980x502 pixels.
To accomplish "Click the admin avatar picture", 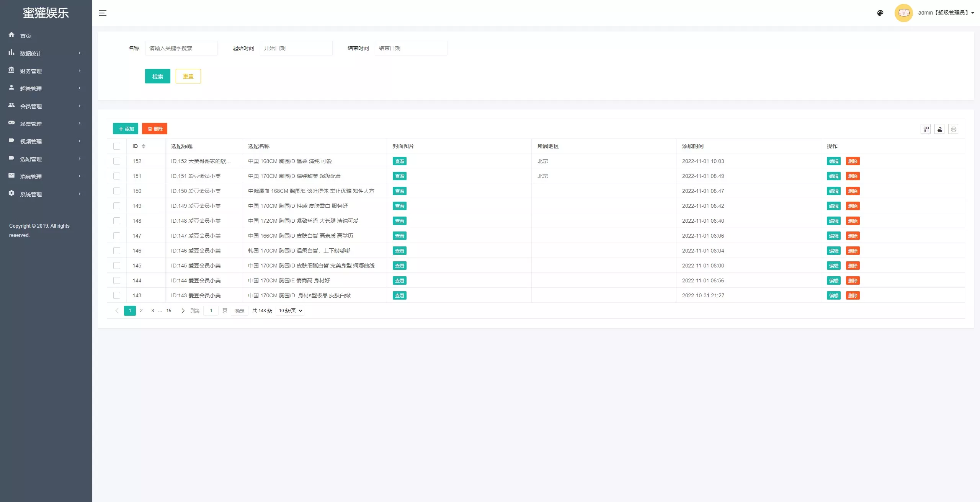I will click(903, 13).
